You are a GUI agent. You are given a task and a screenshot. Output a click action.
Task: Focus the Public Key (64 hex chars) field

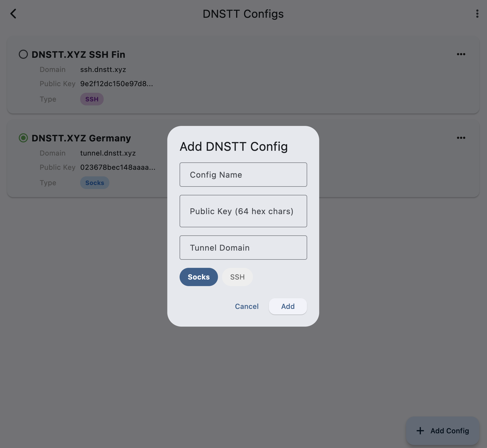pos(243,211)
